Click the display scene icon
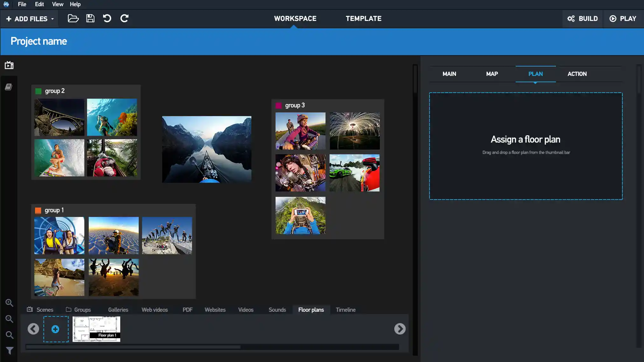644x362 pixels. click(9, 65)
